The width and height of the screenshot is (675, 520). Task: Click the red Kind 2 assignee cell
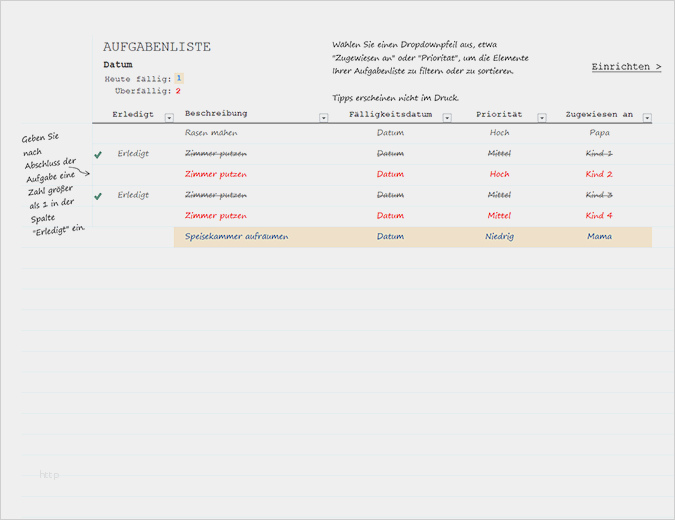pos(598,174)
